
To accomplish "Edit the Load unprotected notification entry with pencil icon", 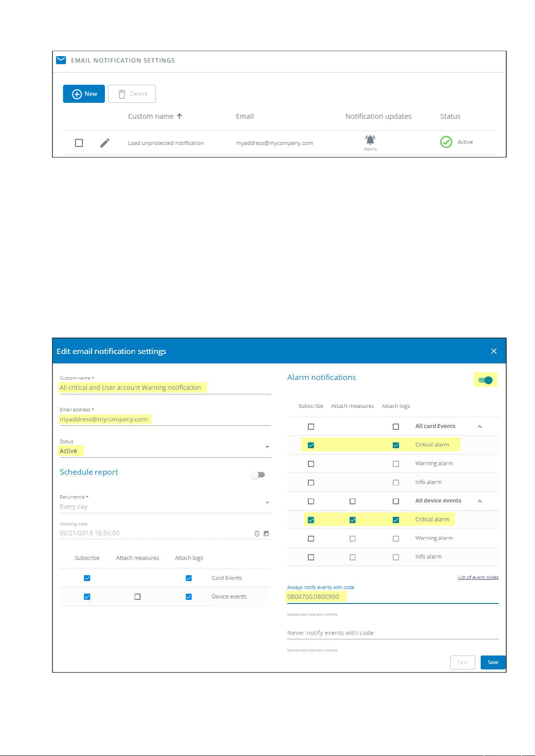I will tap(105, 143).
